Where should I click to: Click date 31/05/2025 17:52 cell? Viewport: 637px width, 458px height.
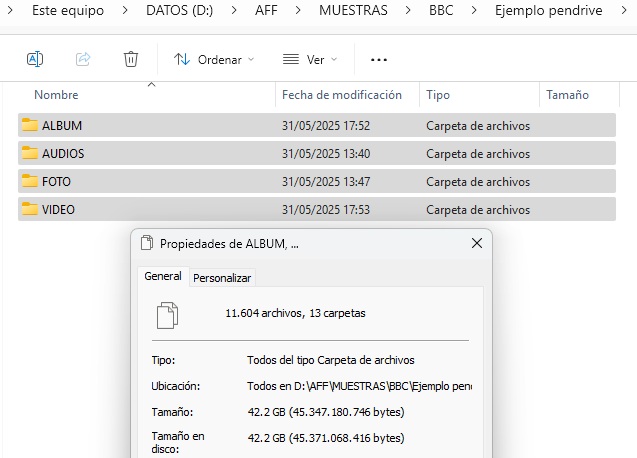tap(326, 126)
